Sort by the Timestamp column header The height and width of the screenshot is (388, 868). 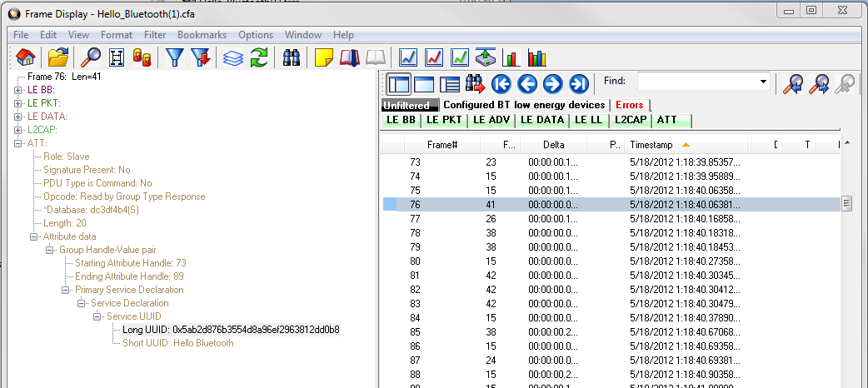pyautogui.click(x=686, y=145)
